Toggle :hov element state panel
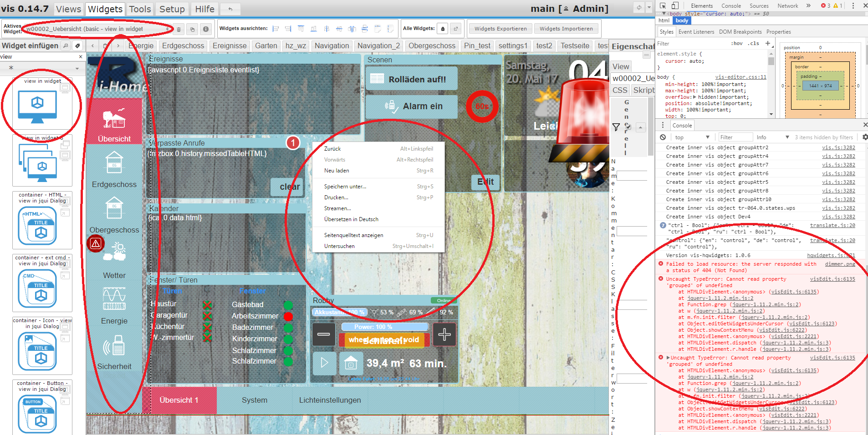Image resolution: width=868 pixels, height=435 pixels. click(x=736, y=44)
